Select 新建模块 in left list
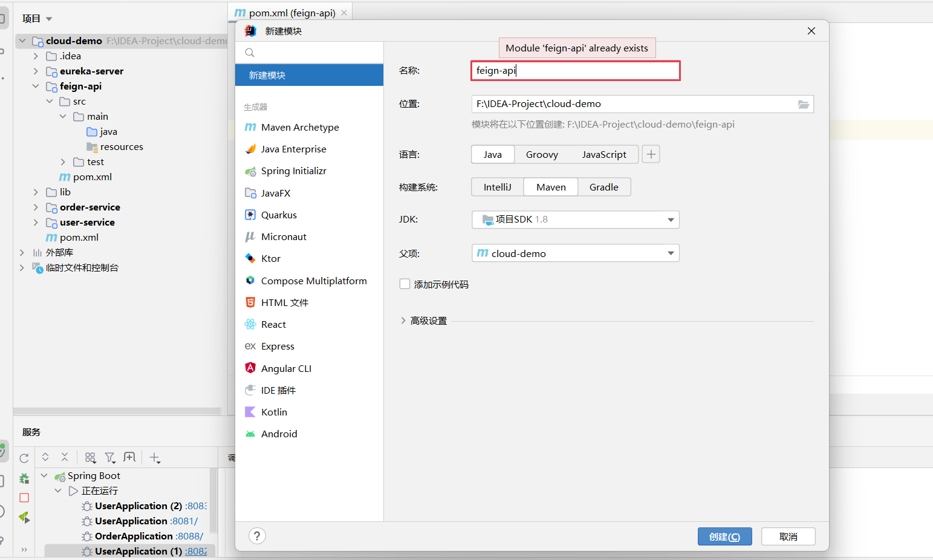The height and width of the screenshot is (560, 933). [309, 75]
